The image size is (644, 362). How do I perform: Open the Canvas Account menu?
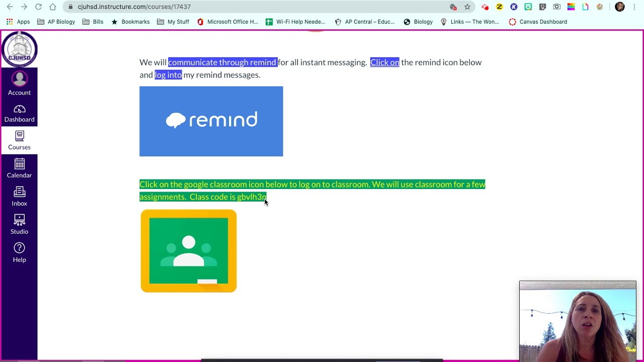[19, 84]
